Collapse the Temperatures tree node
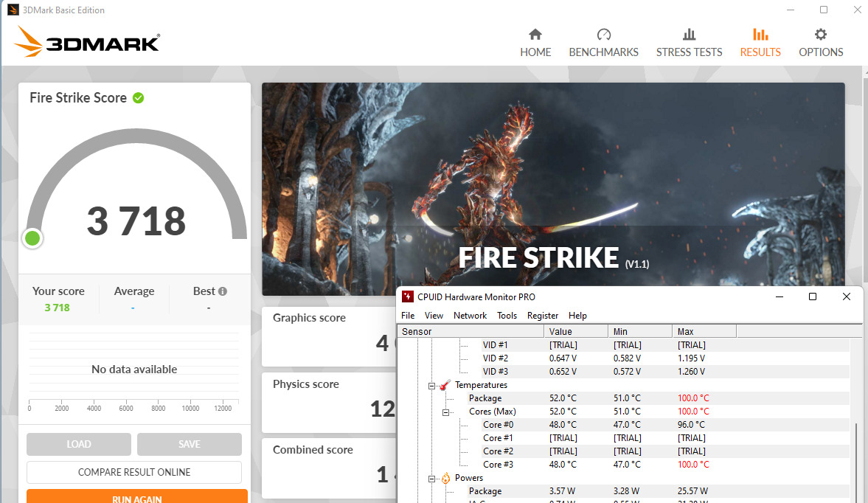The height and width of the screenshot is (503, 868). coord(431,386)
